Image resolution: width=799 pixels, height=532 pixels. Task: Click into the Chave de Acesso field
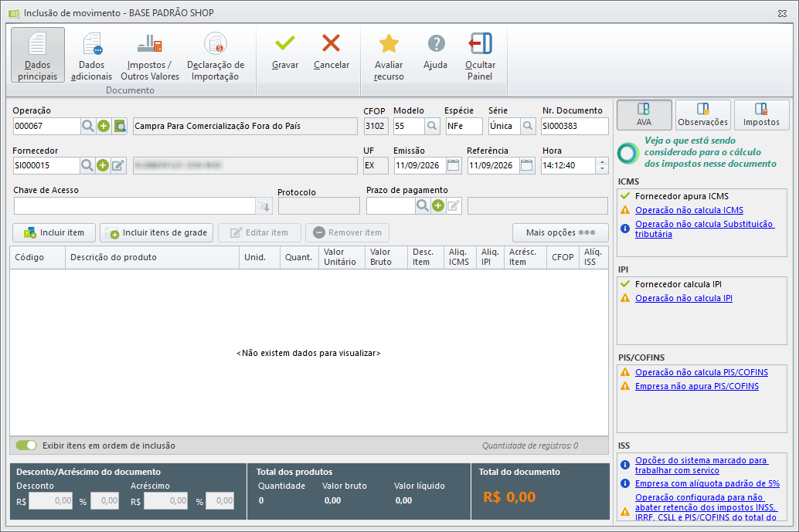pos(135,205)
